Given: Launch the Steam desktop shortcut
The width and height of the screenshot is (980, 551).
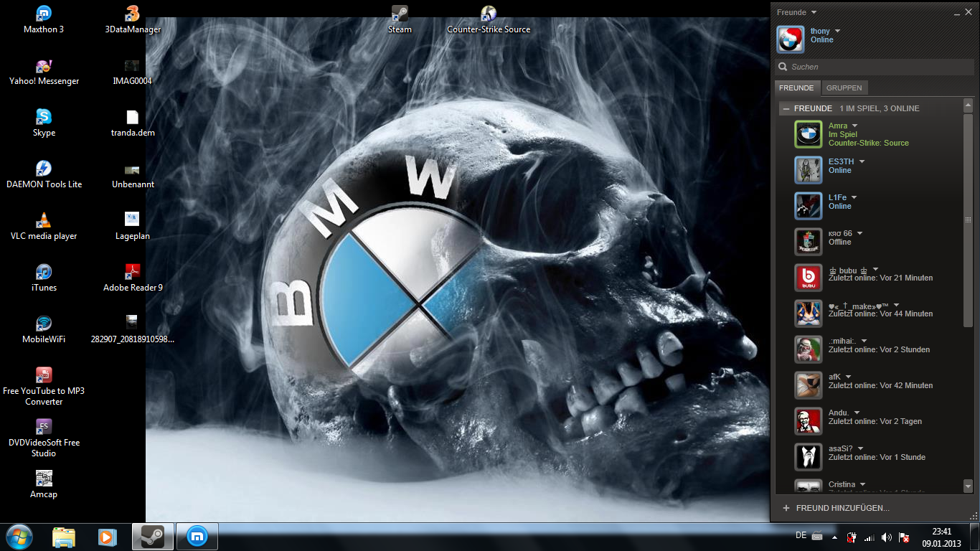Looking at the screenshot, I should (x=400, y=19).
